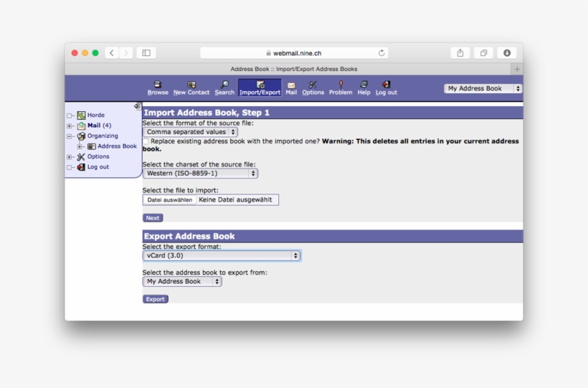The width and height of the screenshot is (588, 388).
Task: Collapse the sidebar with the arrow icon
Action: pyautogui.click(x=137, y=106)
